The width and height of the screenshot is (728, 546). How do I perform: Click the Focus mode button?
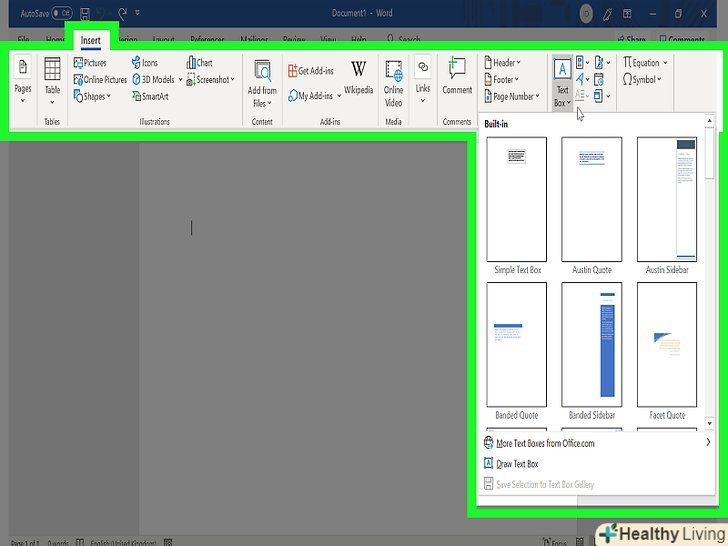[x=555, y=541]
